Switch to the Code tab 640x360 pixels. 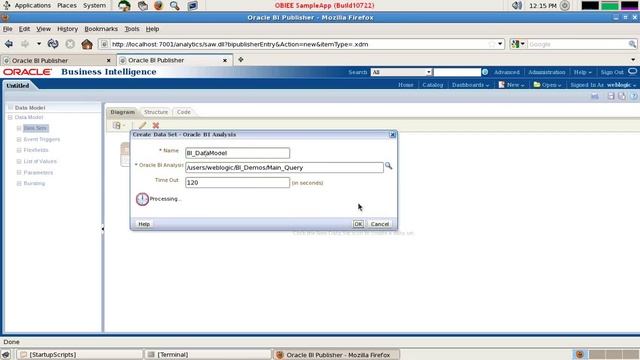tap(184, 112)
